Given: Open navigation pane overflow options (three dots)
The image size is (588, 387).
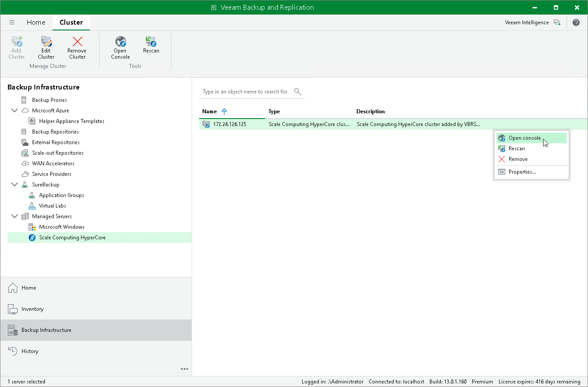Looking at the screenshot, I should point(185,369).
